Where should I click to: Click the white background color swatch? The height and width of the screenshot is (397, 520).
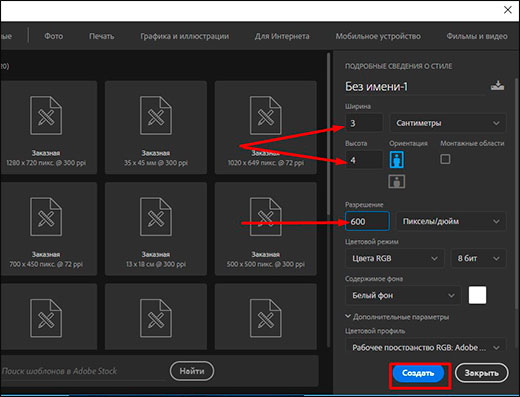click(477, 295)
